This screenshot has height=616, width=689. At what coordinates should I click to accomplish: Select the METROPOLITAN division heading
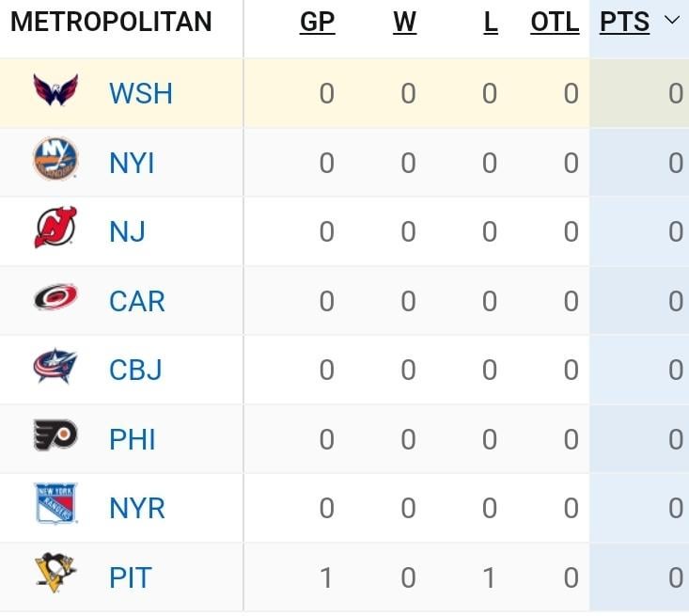pyautogui.click(x=111, y=23)
